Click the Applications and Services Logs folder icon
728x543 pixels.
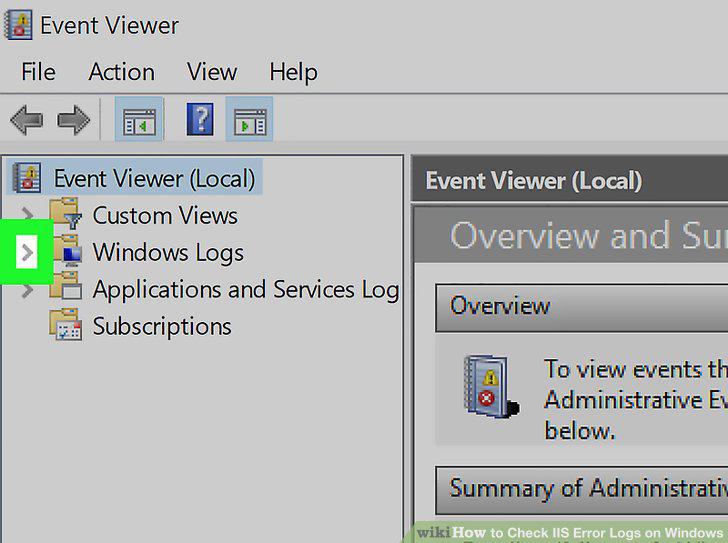click(65, 286)
